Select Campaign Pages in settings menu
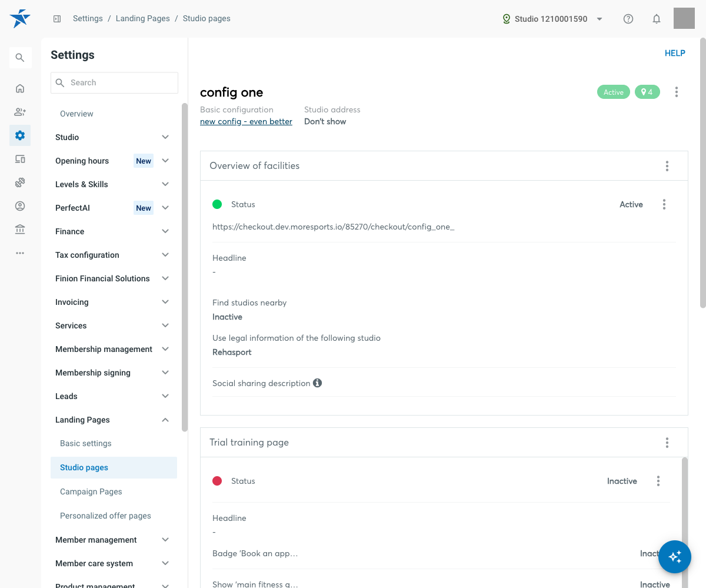Image resolution: width=706 pixels, height=588 pixels. (x=91, y=491)
